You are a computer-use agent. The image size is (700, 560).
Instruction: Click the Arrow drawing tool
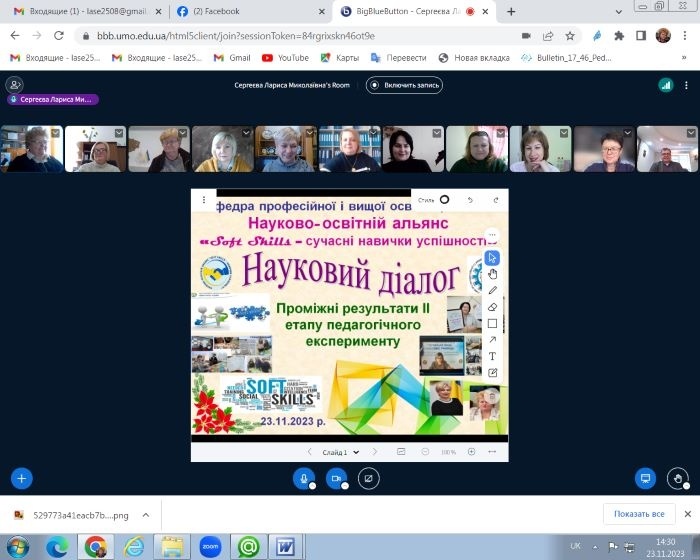pyautogui.click(x=492, y=340)
